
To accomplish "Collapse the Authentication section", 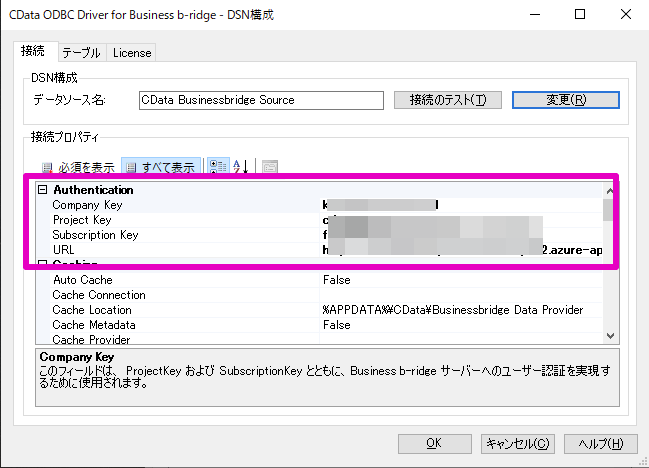I will coord(43,190).
